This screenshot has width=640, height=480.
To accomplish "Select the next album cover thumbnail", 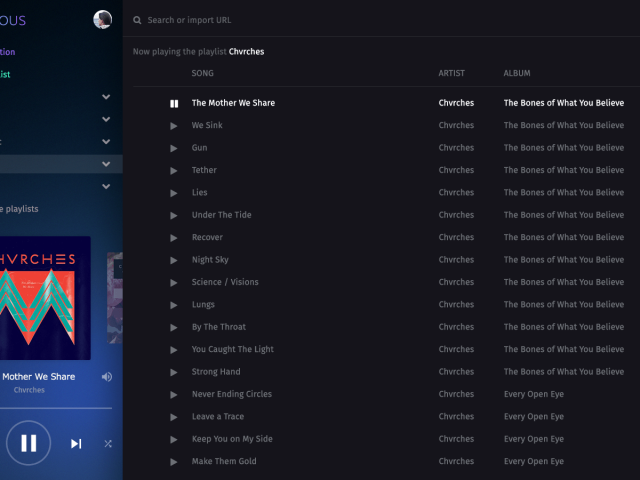I will pos(115,298).
